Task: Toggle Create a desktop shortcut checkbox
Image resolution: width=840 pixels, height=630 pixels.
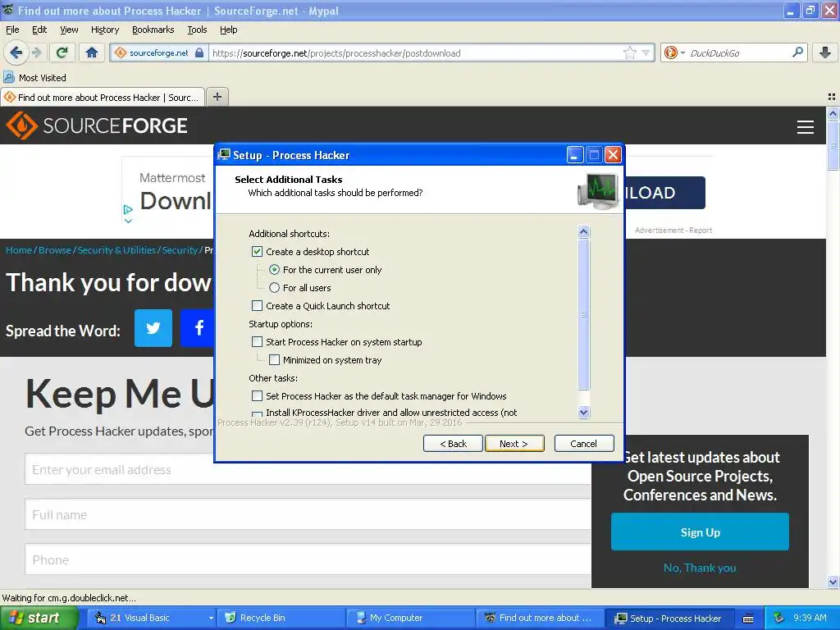Action: coord(257,252)
